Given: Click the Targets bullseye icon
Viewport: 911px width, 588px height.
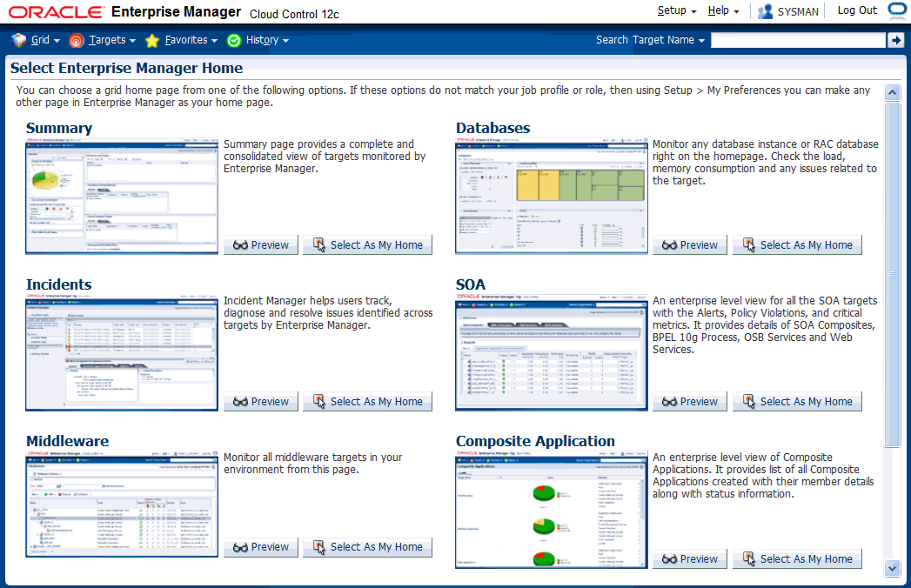Looking at the screenshot, I should tap(76, 40).
